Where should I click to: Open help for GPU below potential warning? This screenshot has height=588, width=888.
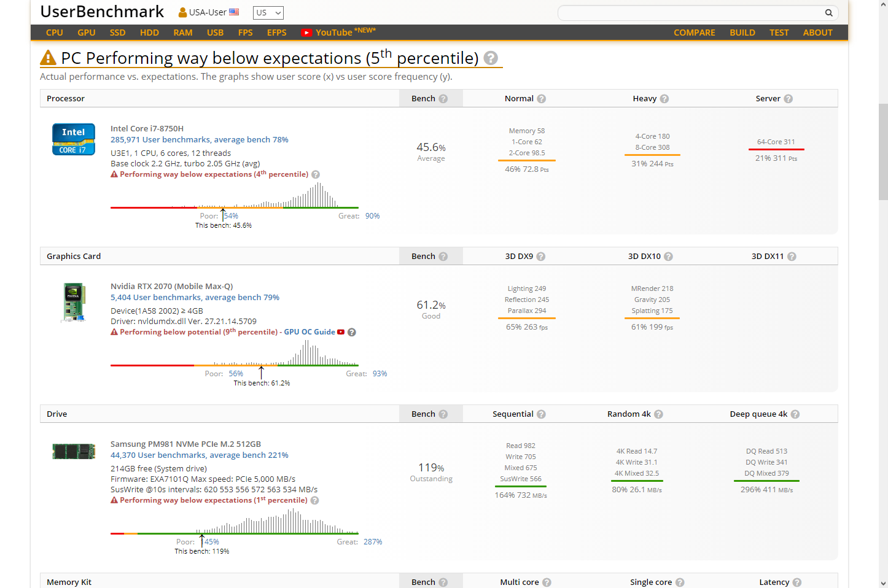coord(352,332)
